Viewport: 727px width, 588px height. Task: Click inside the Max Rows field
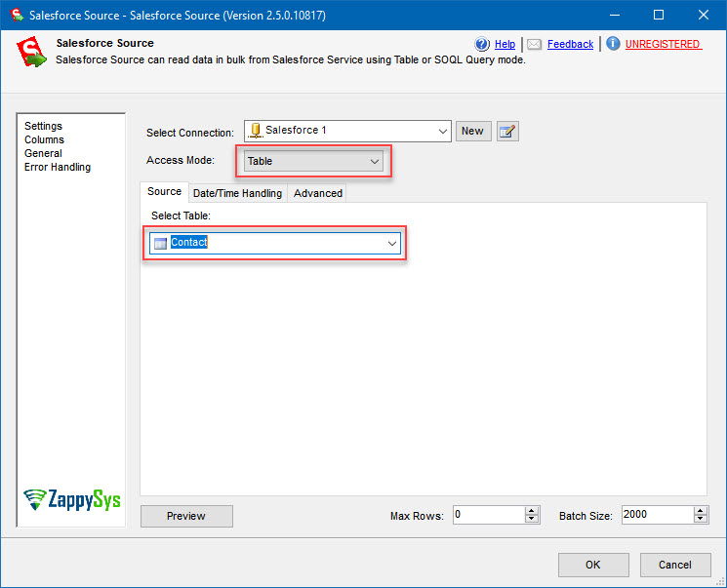pos(489,515)
